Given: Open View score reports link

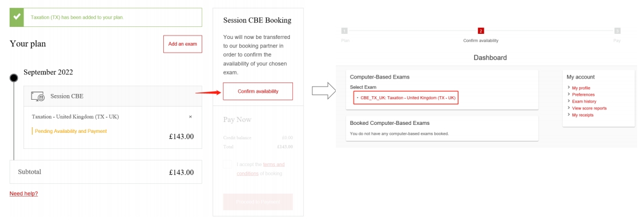Looking at the screenshot, I should [x=589, y=108].
